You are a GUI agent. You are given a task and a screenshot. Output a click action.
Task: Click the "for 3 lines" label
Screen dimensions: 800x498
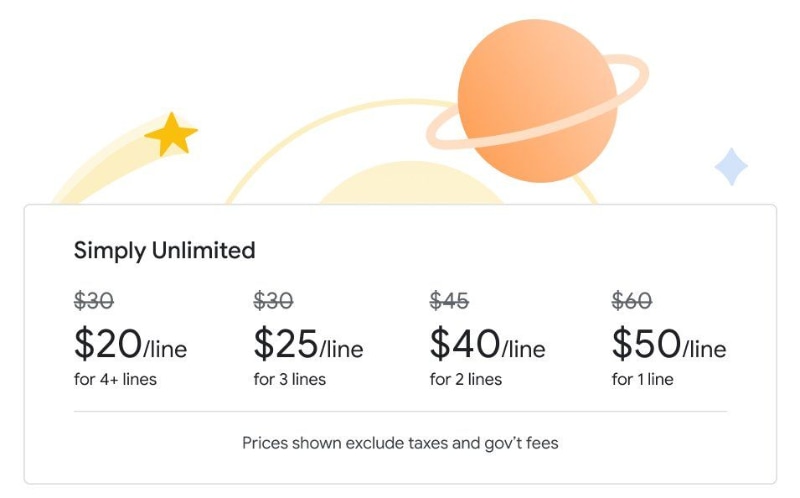[x=289, y=379]
